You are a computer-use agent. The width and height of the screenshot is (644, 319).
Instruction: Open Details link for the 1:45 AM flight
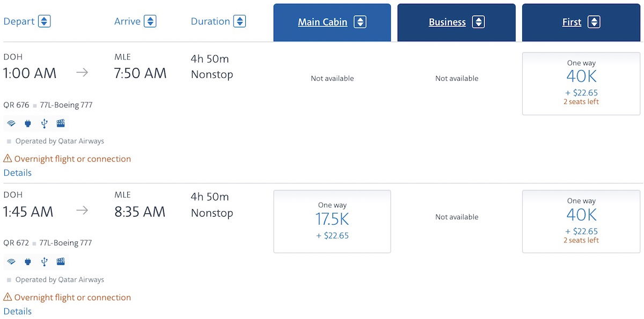(x=18, y=311)
